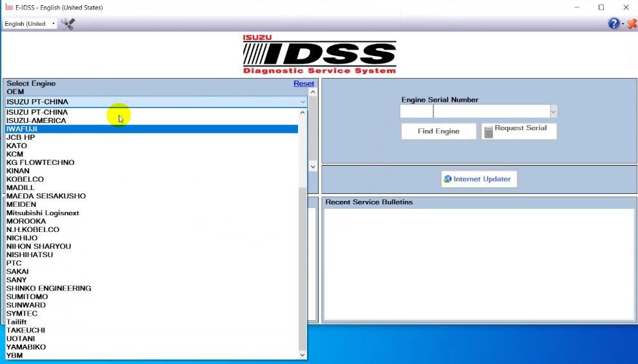Viewport: 638px width, 364px height.
Task: Choose Tailift from the OEM list
Action: click(152, 322)
